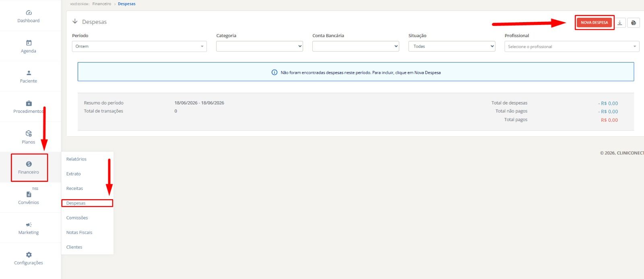Click the download expenses icon
644x279 pixels.
tap(620, 23)
